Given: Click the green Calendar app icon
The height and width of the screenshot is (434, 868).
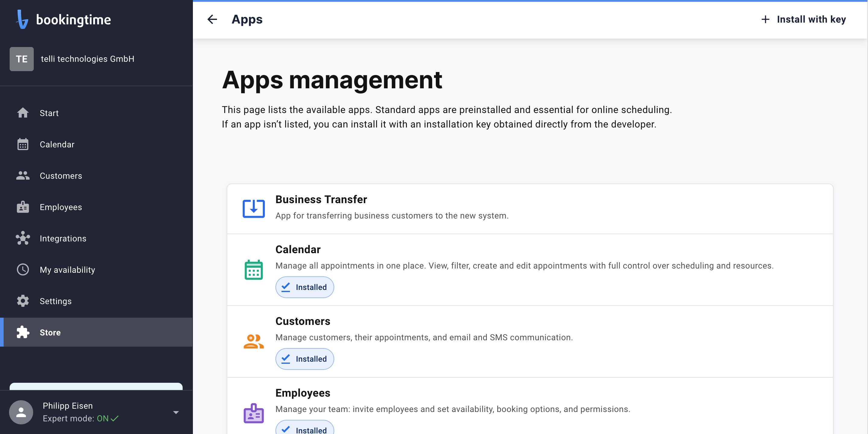Looking at the screenshot, I should coord(253,269).
